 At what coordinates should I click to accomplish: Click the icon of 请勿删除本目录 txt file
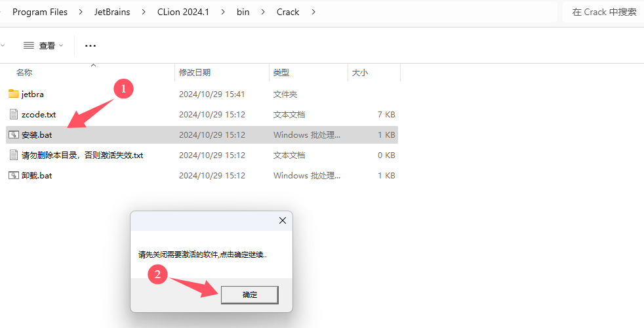coord(14,155)
